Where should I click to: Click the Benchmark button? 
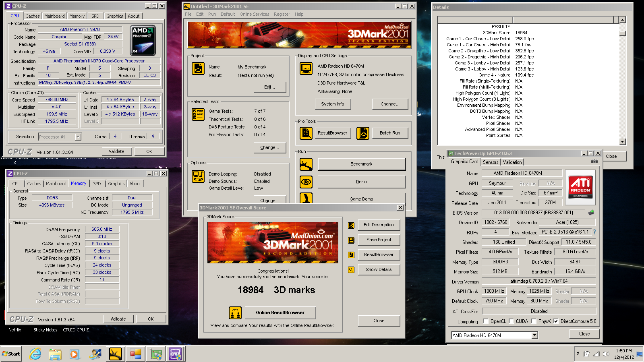(x=361, y=164)
